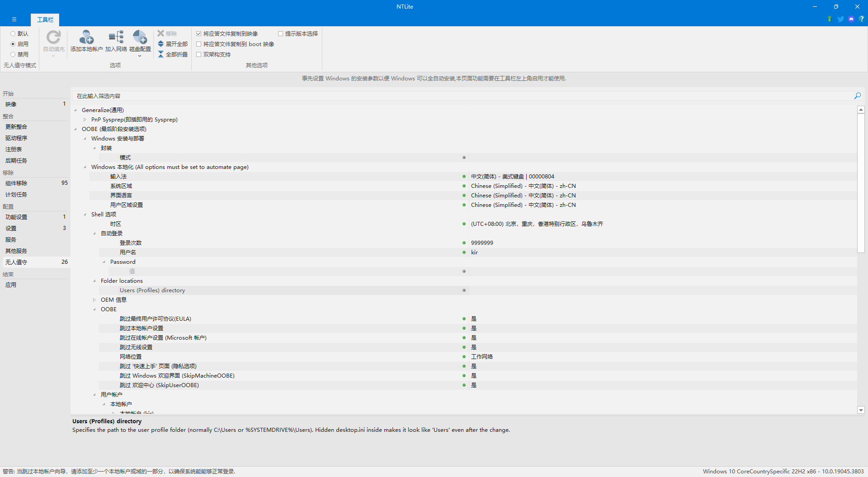Open the Discord icon in title bar
The width and height of the screenshot is (868, 477).
coord(851,19)
